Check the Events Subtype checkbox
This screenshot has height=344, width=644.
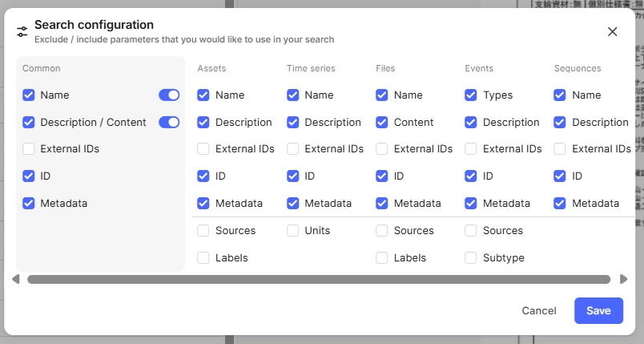coord(471,258)
